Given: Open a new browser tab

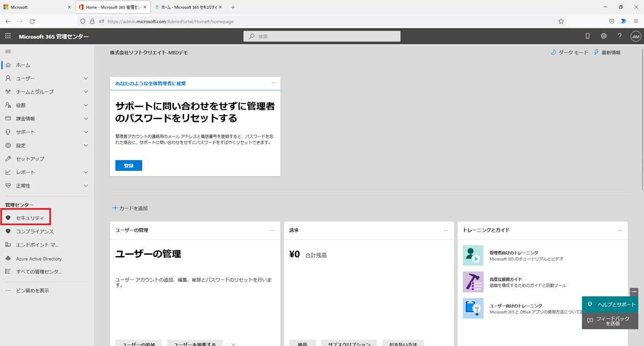Looking at the screenshot, I should point(233,7).
